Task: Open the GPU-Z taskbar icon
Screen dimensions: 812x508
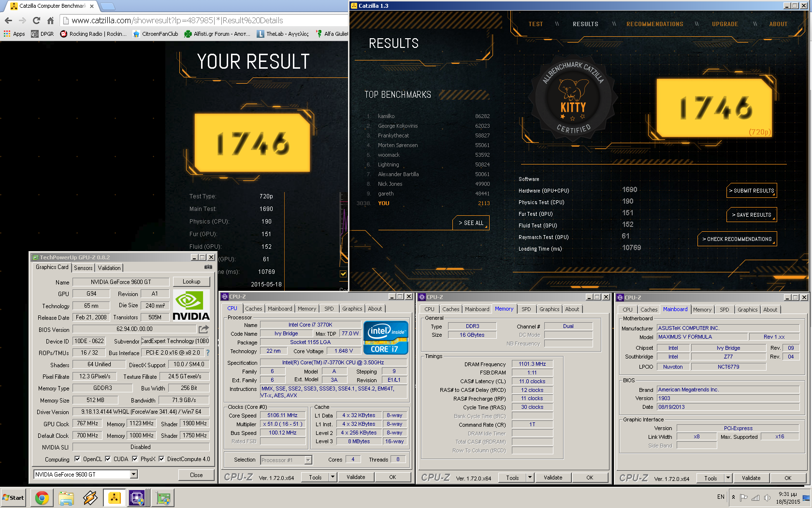Action: click(163, 497)
